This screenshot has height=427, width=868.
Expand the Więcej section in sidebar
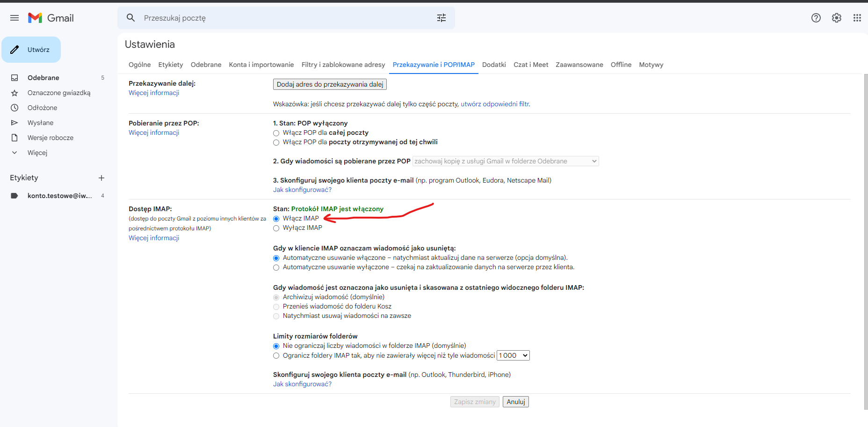(37, 153)
